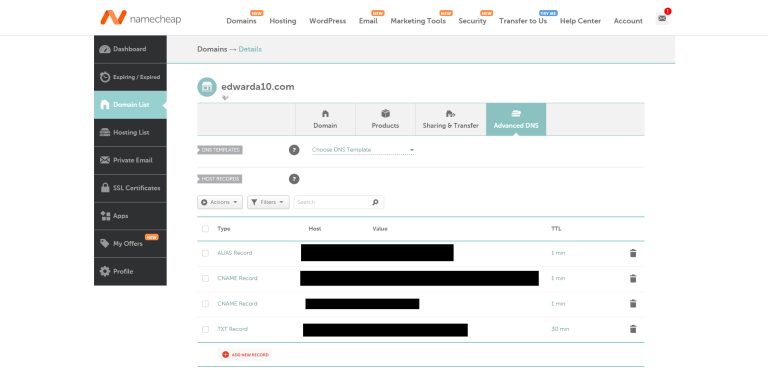Screen dimensions: 768x370
Task: Click the Private Email envelope icon
Action: [105, 160]
